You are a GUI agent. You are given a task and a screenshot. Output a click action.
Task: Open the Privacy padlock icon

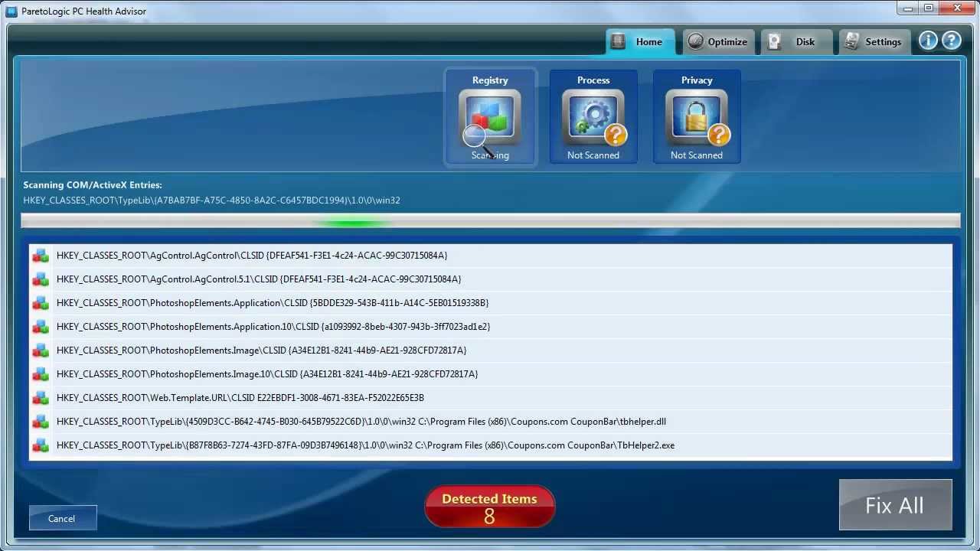[x=697, y=117]
